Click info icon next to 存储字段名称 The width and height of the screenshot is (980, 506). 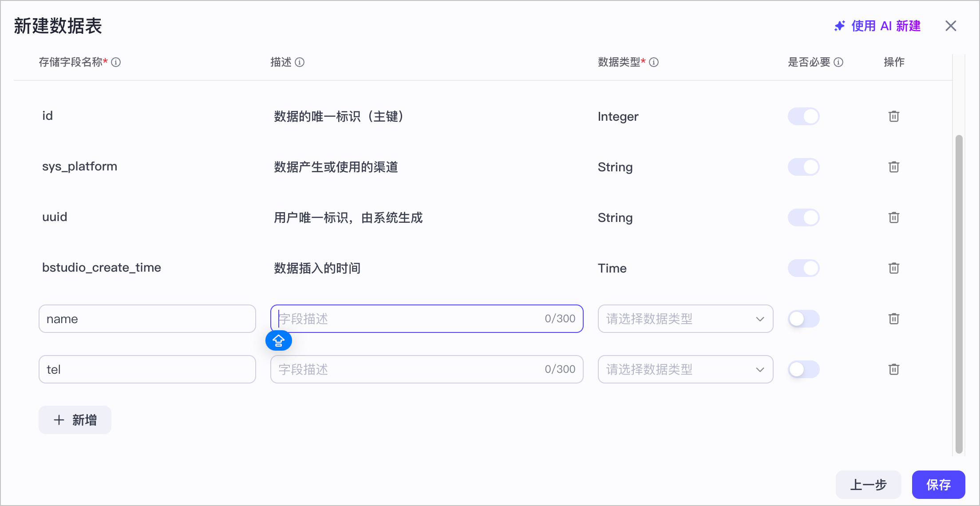pyautogui.click(x=116, y=62)
